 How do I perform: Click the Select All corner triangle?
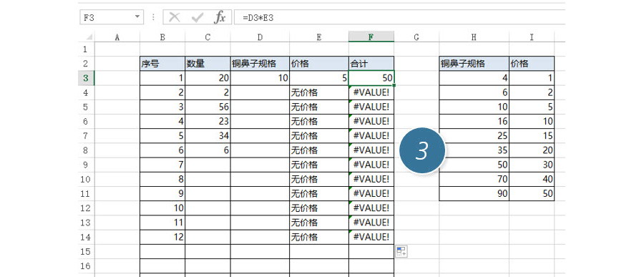pos(89,37)
